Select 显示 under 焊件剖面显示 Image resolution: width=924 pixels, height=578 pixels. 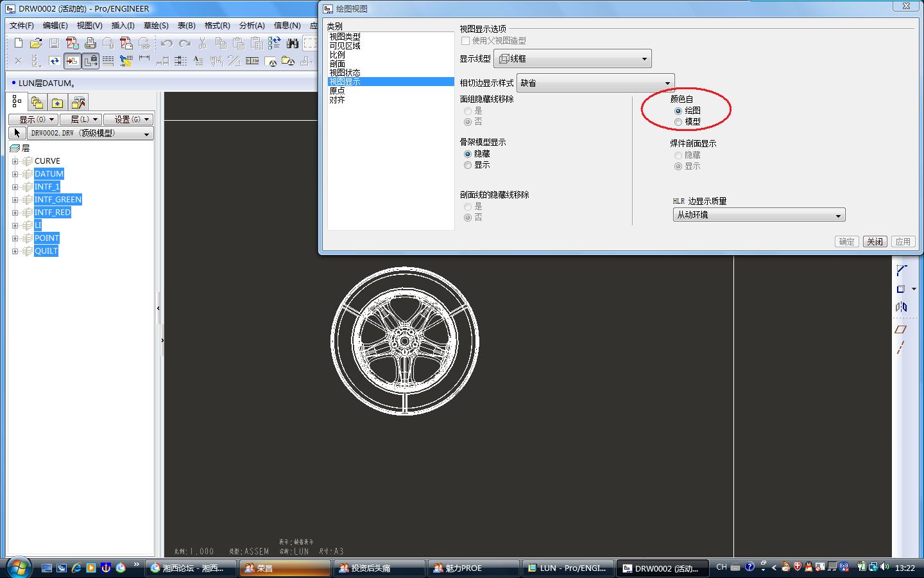pyautogui.click(x=678, y=166)
